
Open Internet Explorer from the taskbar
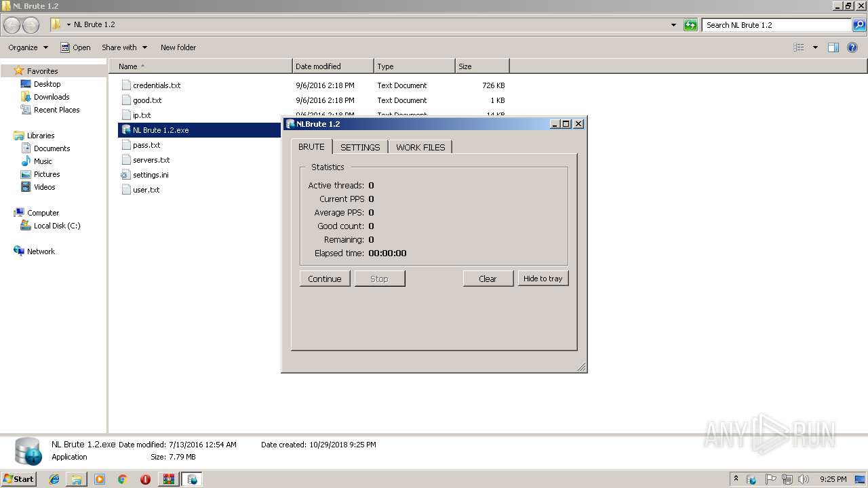54,479
